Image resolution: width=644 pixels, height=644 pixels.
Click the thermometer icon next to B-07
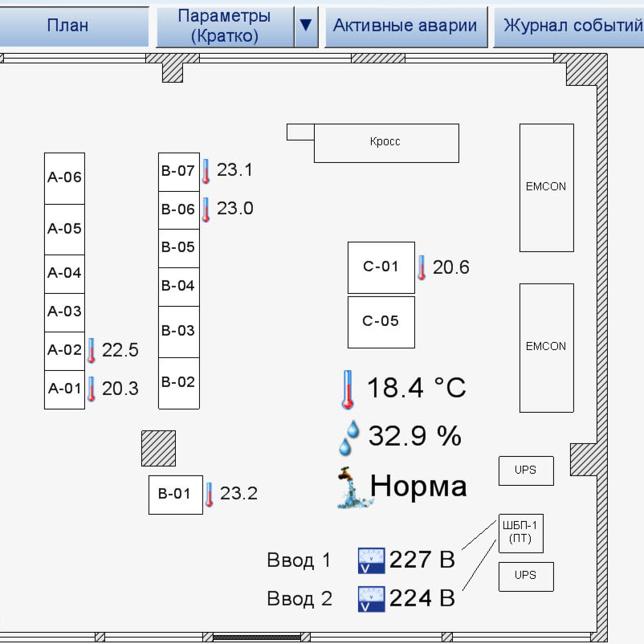[206, 170]
